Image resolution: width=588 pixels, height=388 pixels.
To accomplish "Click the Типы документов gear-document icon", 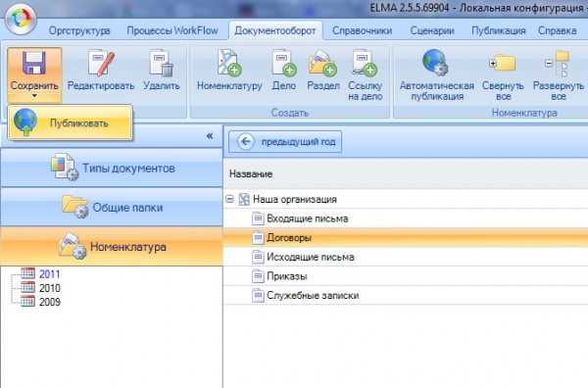I will 65,168.
